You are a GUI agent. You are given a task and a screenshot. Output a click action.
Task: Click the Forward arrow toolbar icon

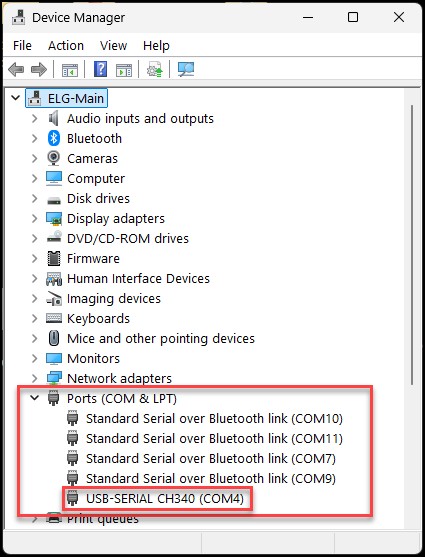point(39,69)
